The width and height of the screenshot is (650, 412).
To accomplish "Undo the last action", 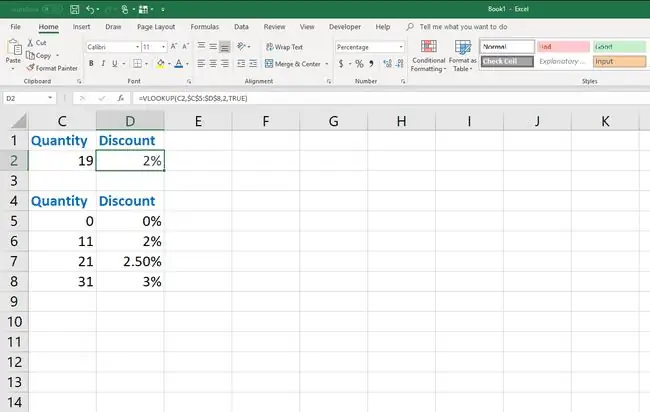I will point(90,9).
